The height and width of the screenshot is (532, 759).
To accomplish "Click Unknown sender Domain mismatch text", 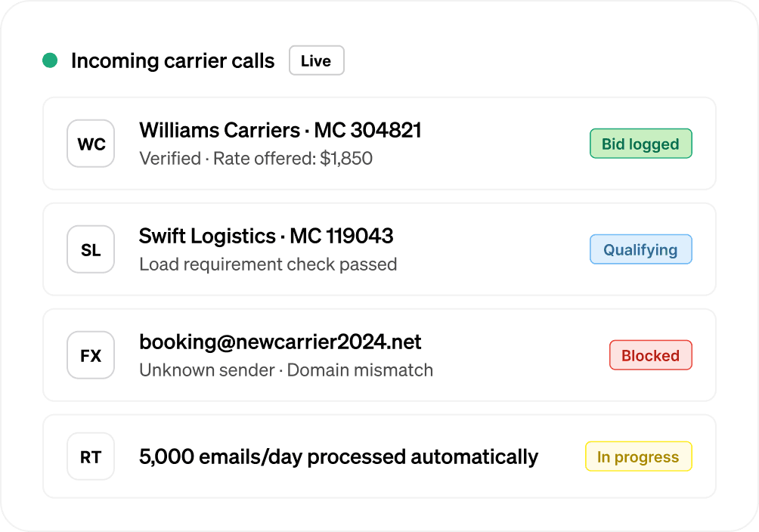I will (286, 370).
